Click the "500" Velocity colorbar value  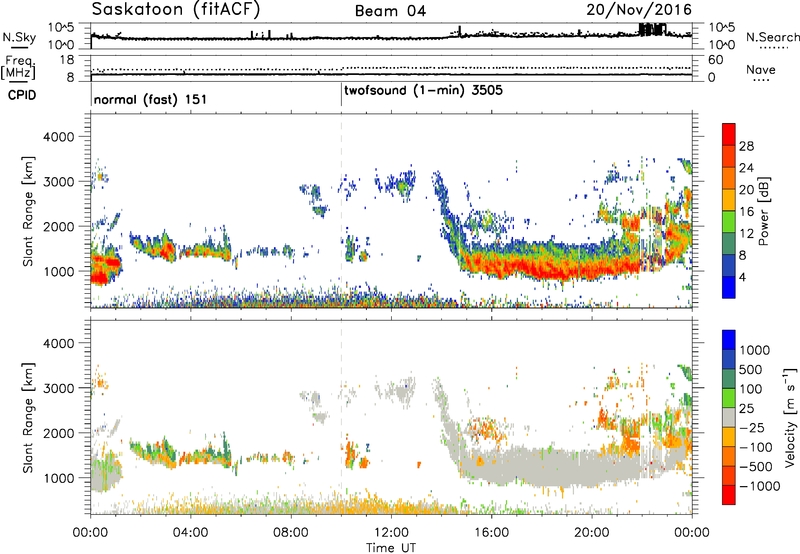(x=751, y=369)
